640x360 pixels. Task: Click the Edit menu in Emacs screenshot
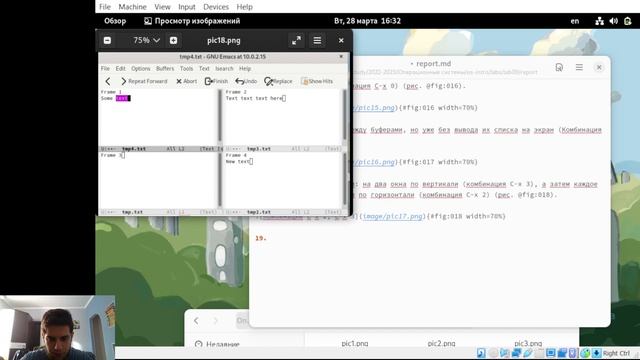(120, 69)
